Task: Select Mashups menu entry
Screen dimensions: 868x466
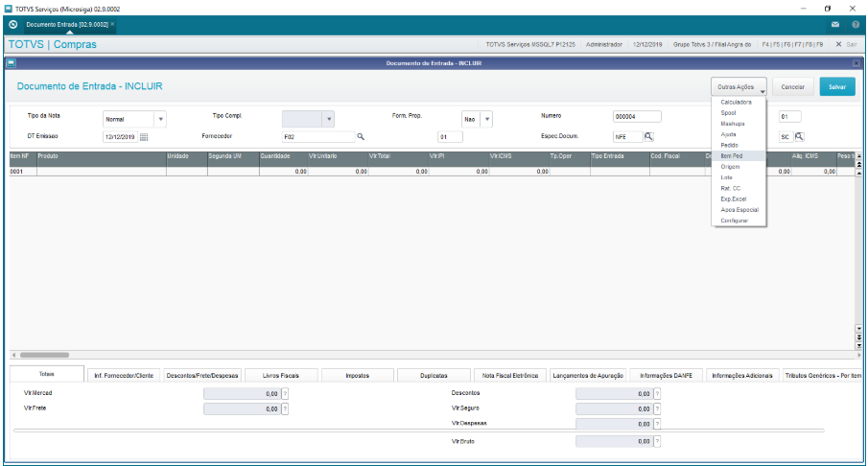Action: pos(739,124)
